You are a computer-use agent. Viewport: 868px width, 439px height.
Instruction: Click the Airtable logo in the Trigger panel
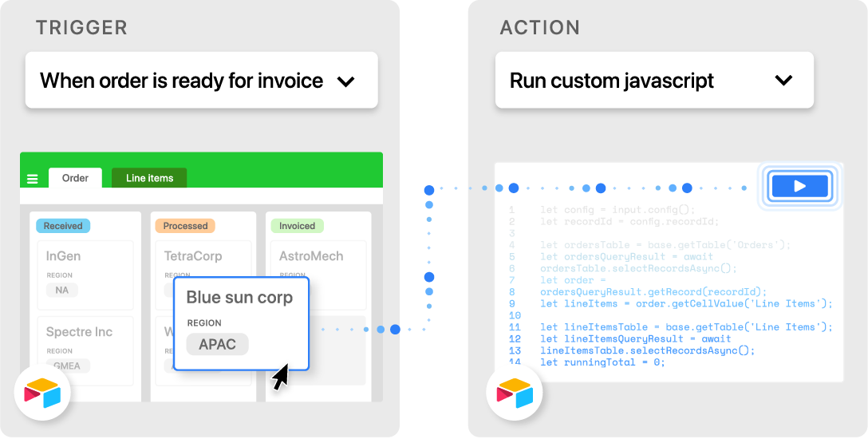[42, 393]
